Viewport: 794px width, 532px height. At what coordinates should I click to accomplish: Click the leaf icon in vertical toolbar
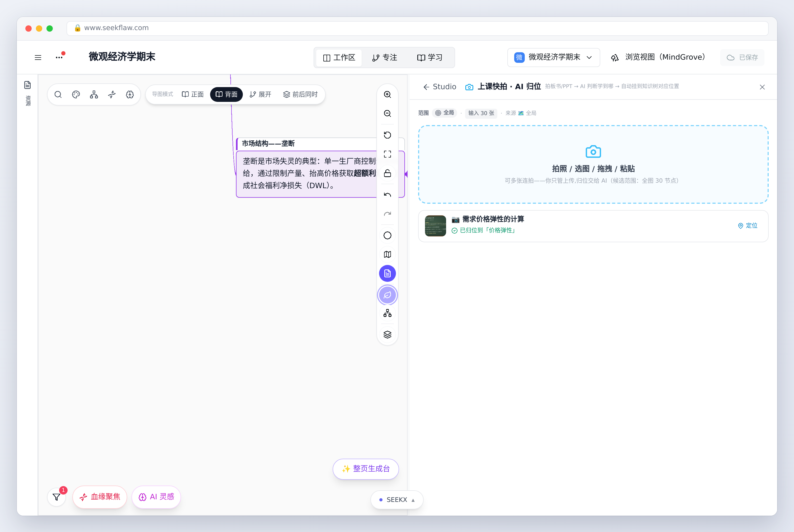coord(387,295)
